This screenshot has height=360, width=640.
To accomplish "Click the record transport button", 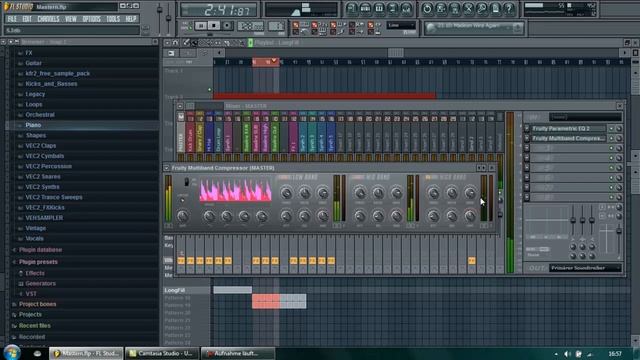I will (x=227, y=26).
